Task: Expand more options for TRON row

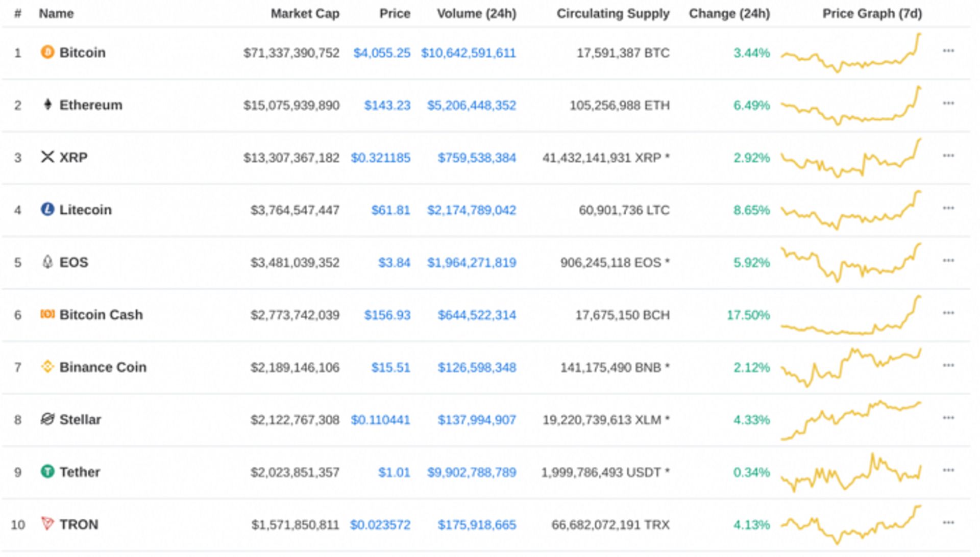Action: pos(948,523)
